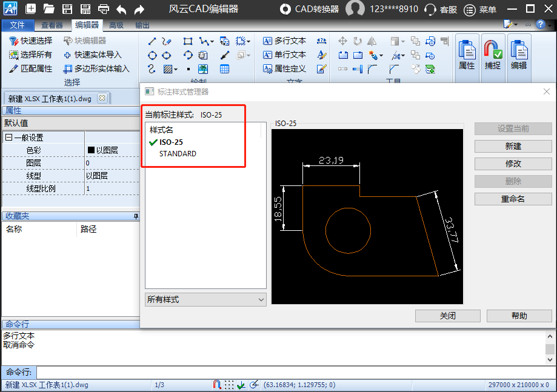Switch to the 查看器 ribbon tab
557x392 pixels.
(52, 25)
